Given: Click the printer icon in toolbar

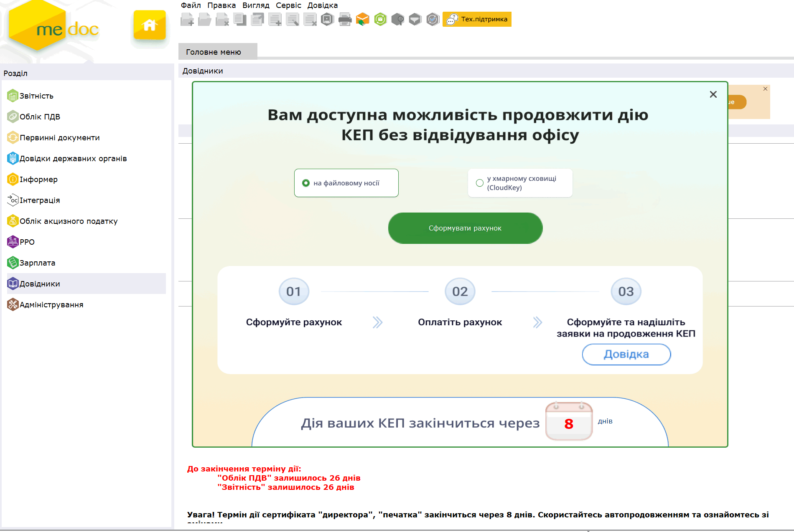Looking at the screenshot, I should point(345,19).
